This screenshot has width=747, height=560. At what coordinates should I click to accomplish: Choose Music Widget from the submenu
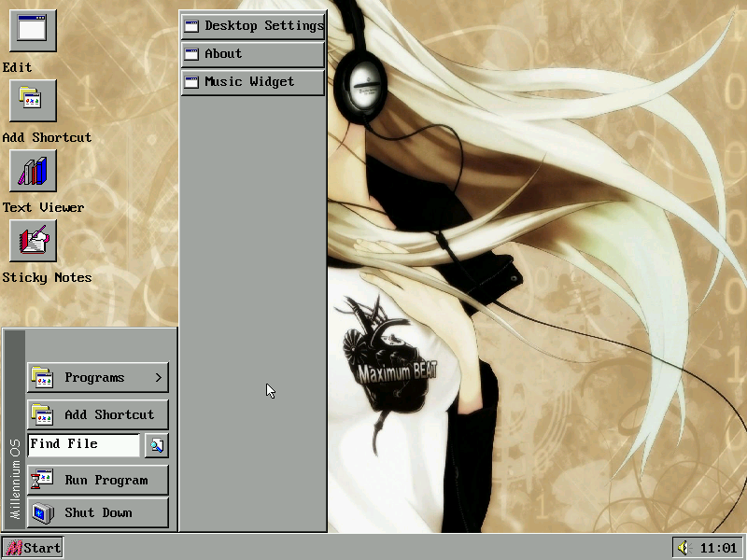[253, 82]
